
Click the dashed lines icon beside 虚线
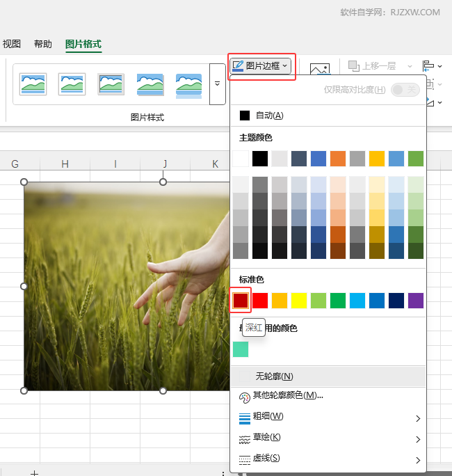(245, 460)
